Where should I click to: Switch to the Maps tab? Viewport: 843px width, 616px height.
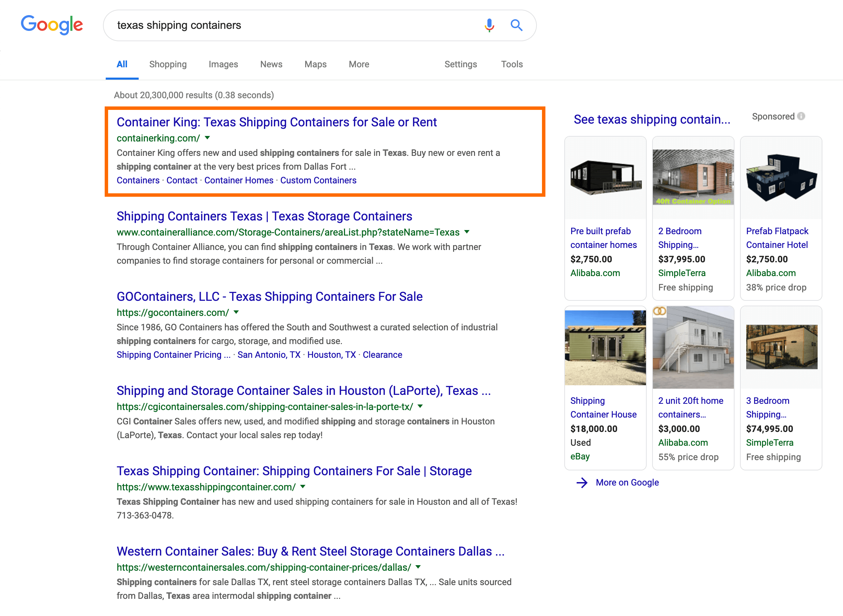[x=315, y=64]
